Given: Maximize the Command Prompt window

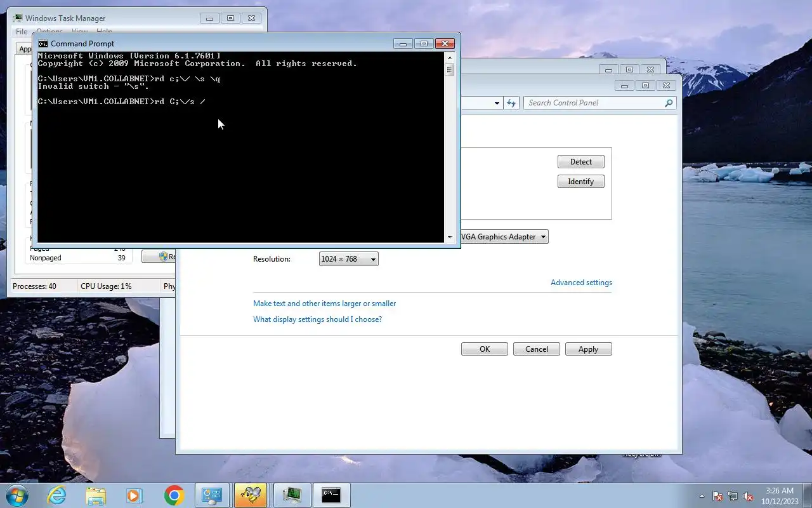Looking at the screenshot, I should point(424,44).
